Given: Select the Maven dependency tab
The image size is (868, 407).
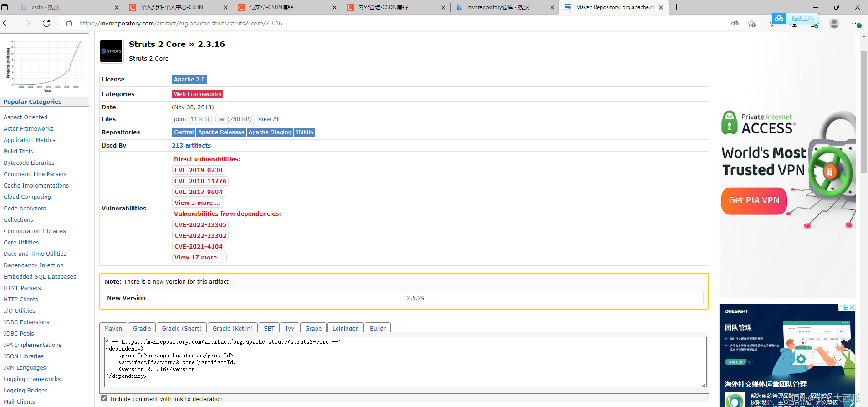Looking at the screenshot, I should pos(113,328).
